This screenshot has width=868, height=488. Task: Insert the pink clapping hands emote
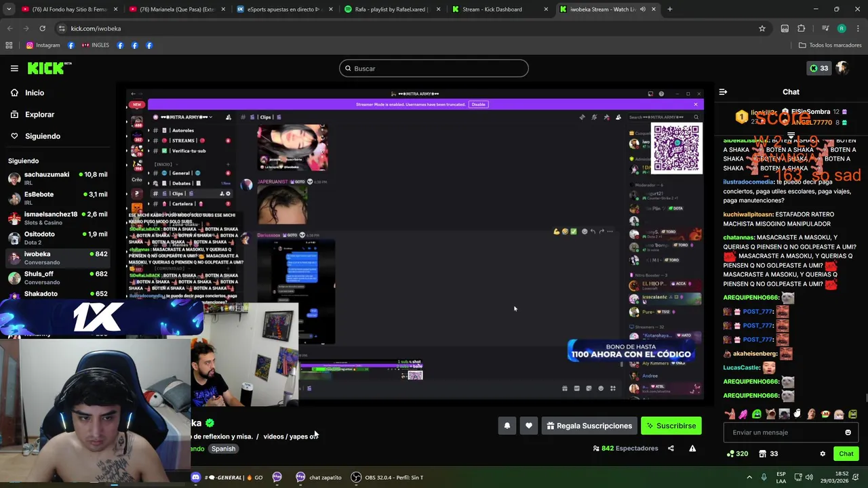point(743,414)
